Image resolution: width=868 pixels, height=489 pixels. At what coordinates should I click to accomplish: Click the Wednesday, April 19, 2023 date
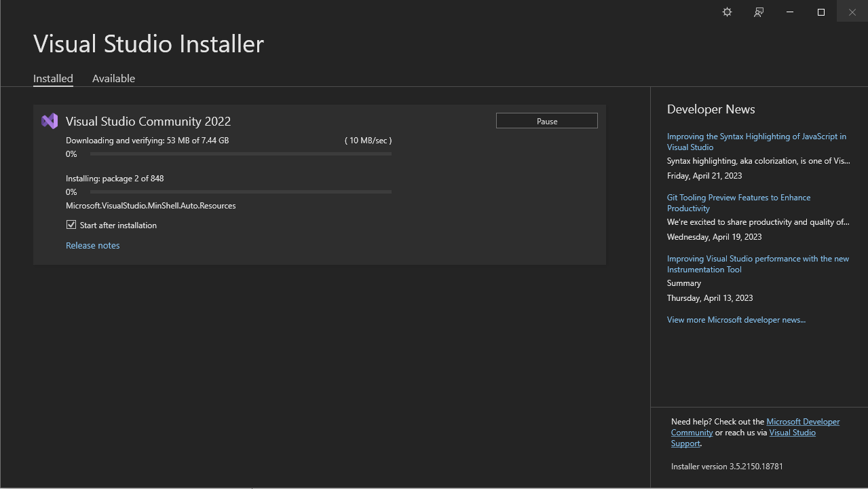714,237
